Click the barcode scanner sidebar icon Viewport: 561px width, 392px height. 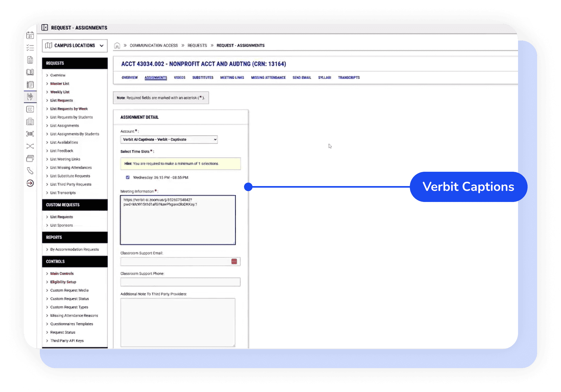(30, 134)
